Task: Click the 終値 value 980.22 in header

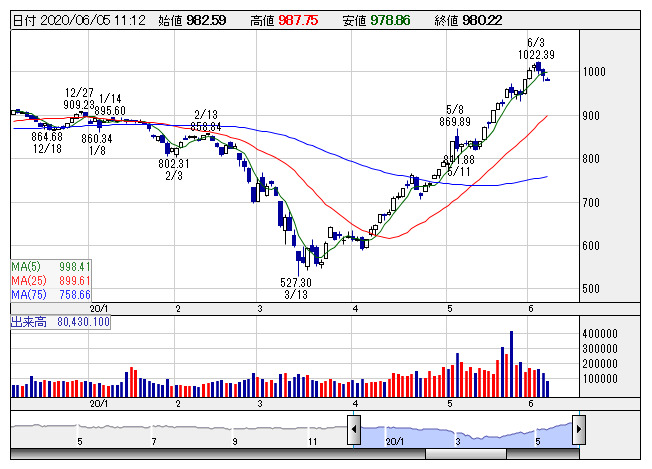Action: [x=482, y=20]
